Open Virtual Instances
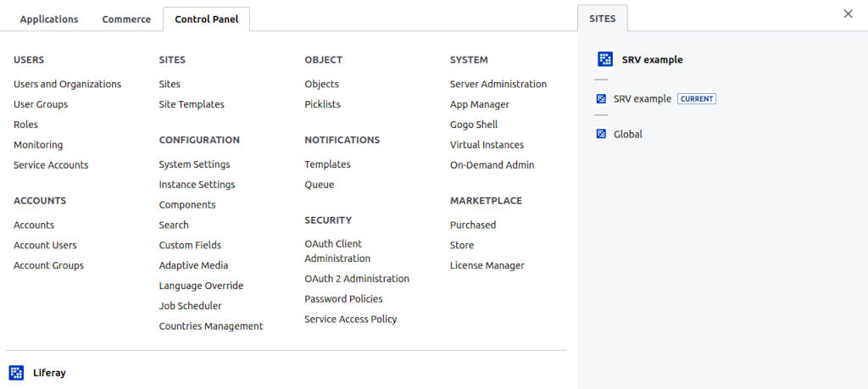This screenshot has width=868, height=389. 487,144
